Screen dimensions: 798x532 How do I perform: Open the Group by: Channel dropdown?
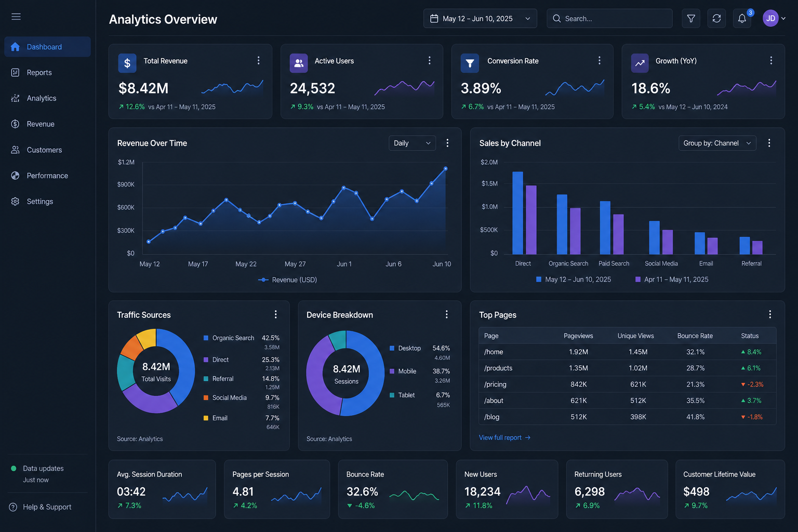(717, 143)
